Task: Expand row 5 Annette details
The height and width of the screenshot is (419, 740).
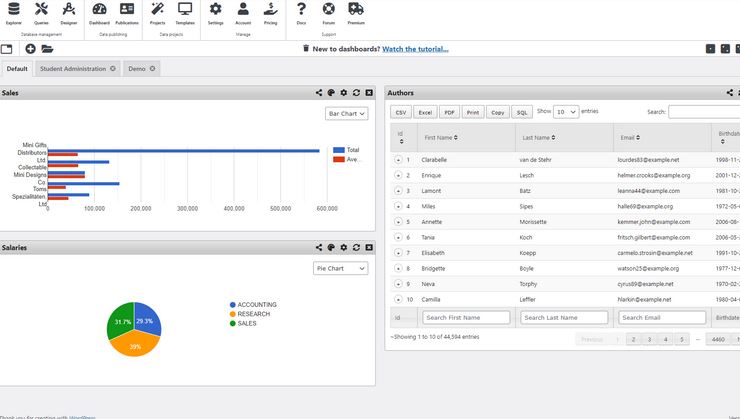Action: click(398, 222)
